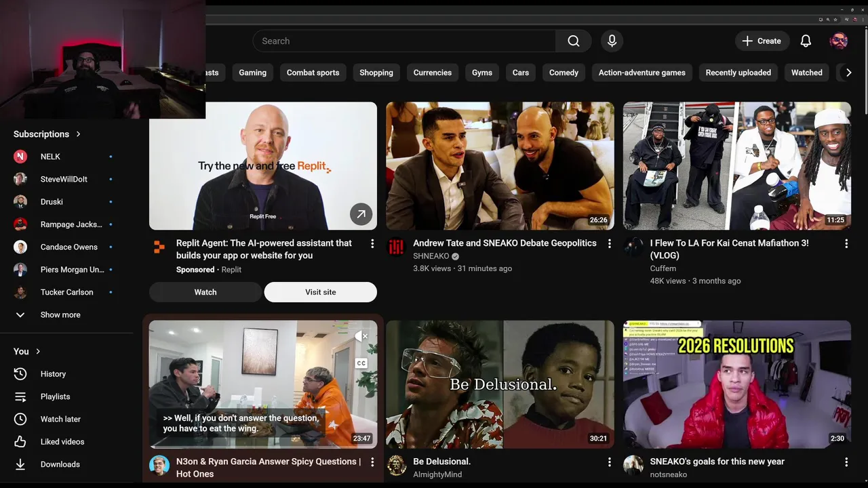
Task: Select the Action-adventure games chip
Action: pos(642,73)
